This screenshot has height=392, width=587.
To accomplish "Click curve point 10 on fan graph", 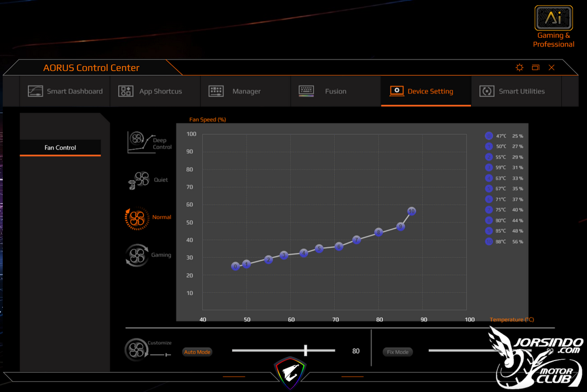I will coord(412,211).
